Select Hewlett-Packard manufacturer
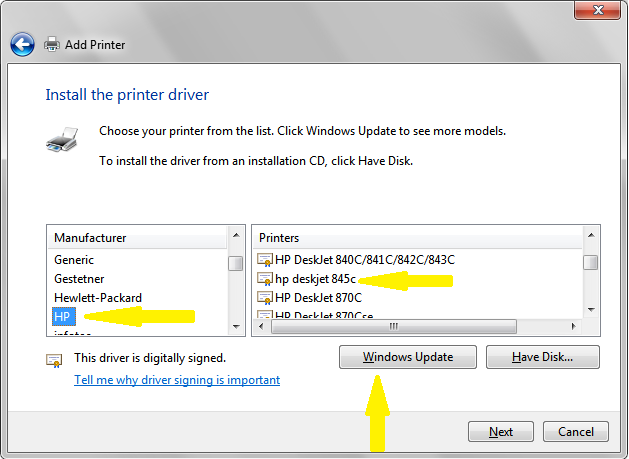Screen dimensions: 629x459 (98, 298)
